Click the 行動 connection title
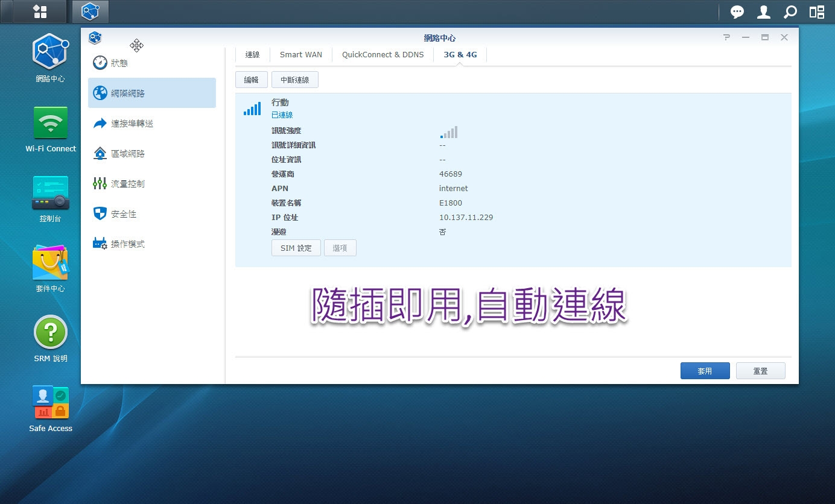The height and width of the screenshot is (504, 835). [280, 102]
